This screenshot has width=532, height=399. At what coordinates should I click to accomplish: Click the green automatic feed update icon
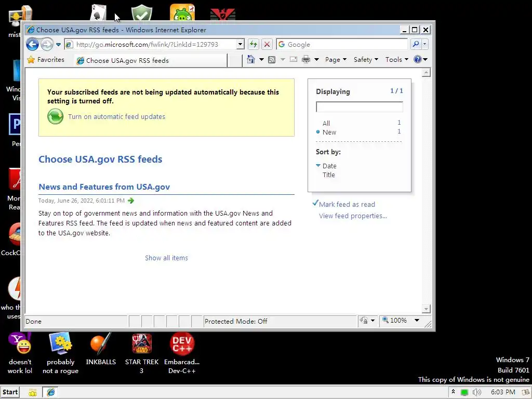click(x=55, y=116)
